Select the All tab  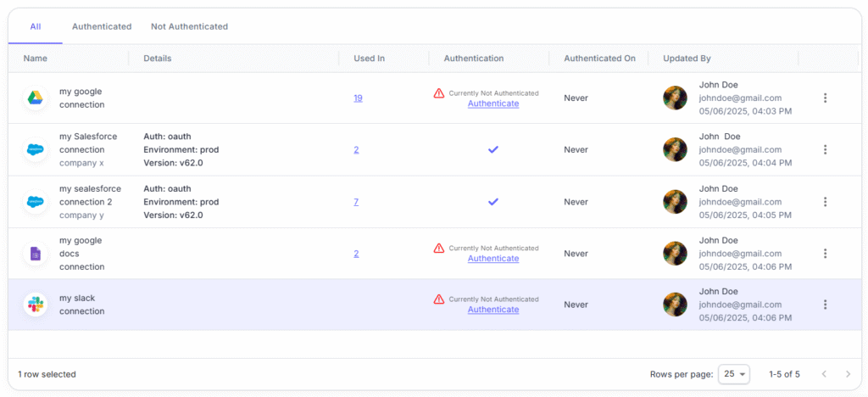click(36, 26)
